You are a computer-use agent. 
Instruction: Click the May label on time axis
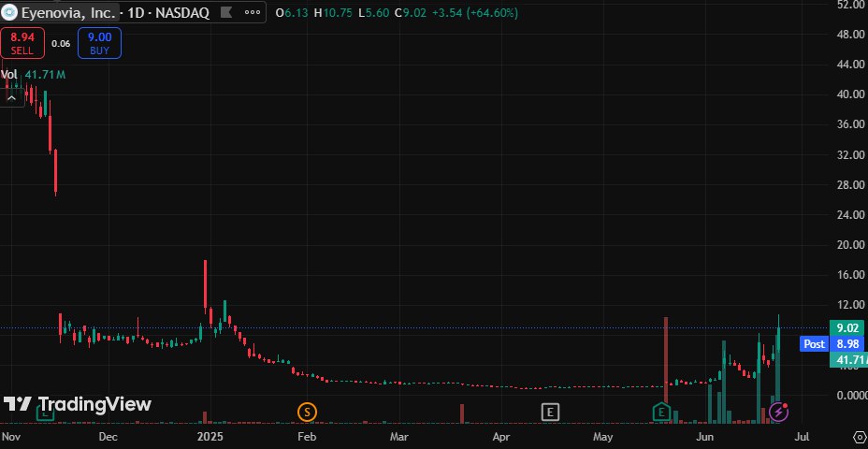click(x=603, y=436)
